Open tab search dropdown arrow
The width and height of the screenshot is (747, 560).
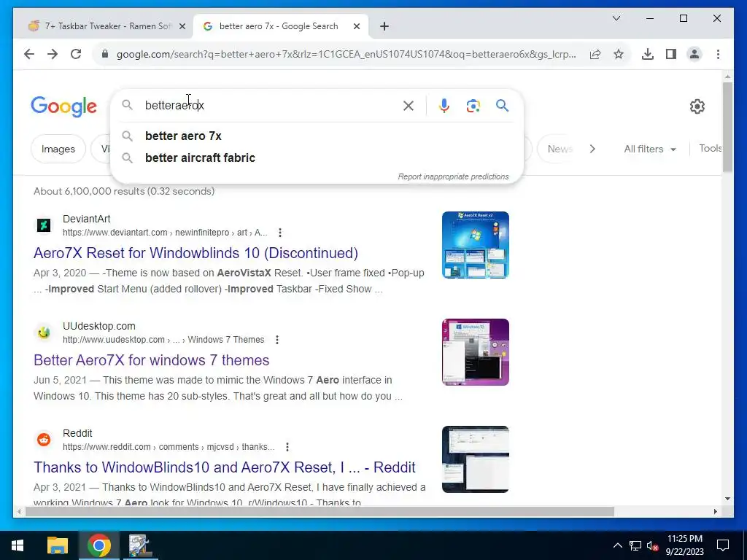tap(616, 18)
